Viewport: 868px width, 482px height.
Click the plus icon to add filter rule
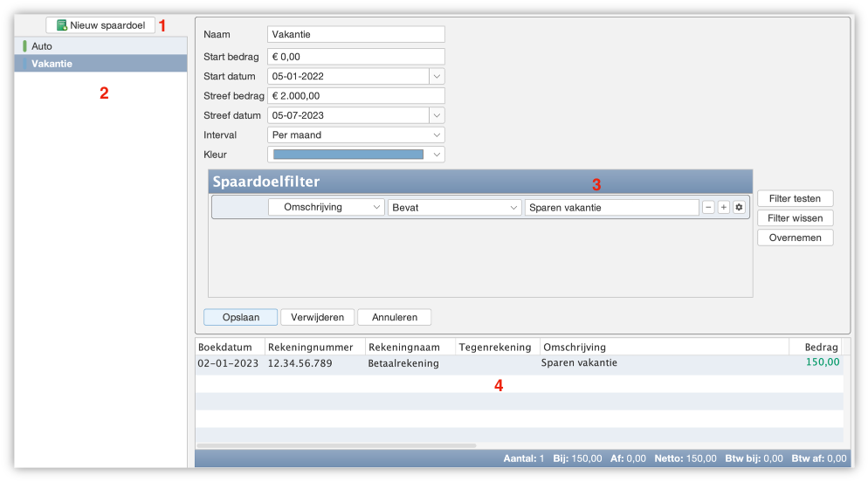point(724,207)
